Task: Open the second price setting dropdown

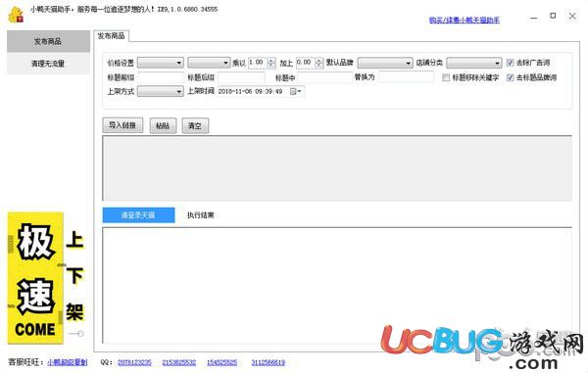Action: [209, 63]
